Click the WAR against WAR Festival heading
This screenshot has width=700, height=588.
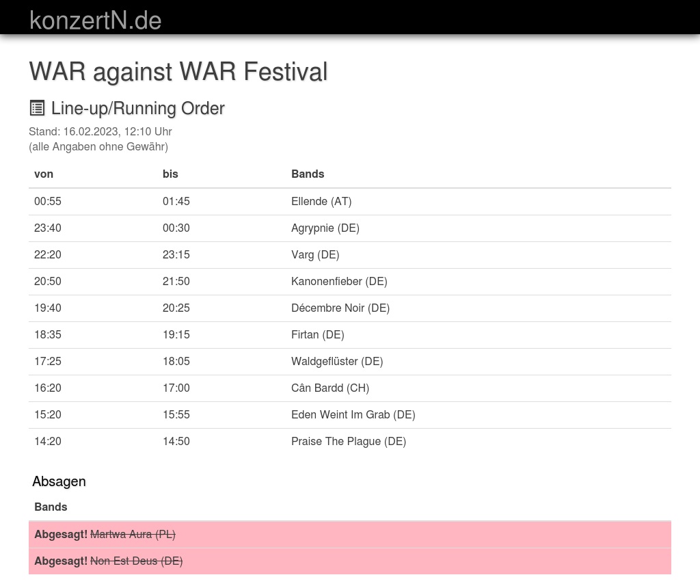coord(178,71)
